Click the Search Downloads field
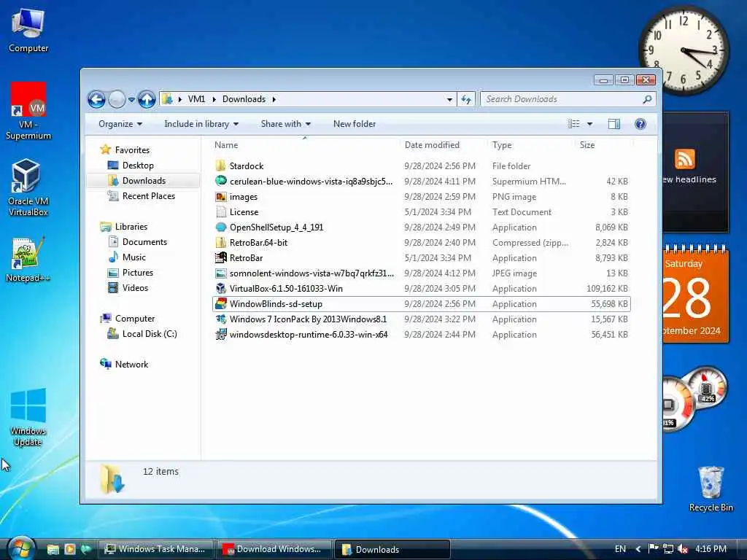Screen dimensions: 747x560 click(x=568, y=99)
